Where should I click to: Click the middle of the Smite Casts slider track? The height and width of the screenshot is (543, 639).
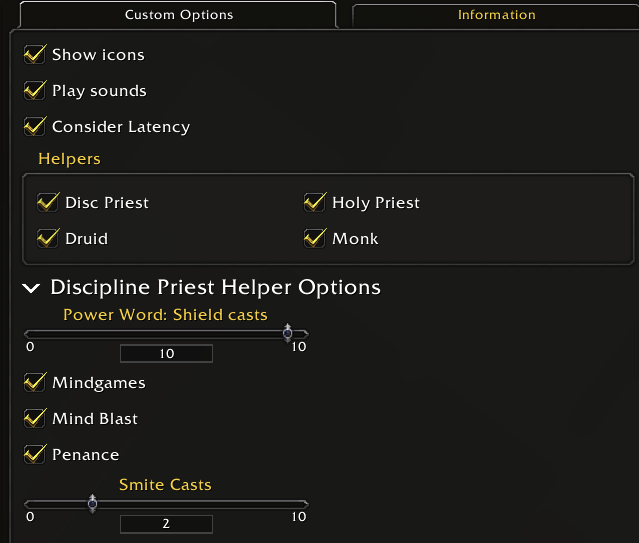(x=166, y=504)
